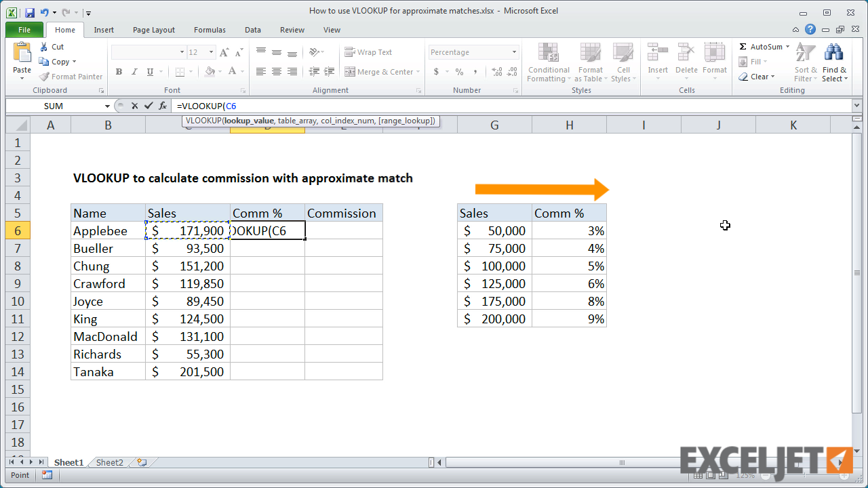The width and height of the screenshot is (868, 488).
Task: Click the Sort & Filter button
Action: [x=805, y=63]
